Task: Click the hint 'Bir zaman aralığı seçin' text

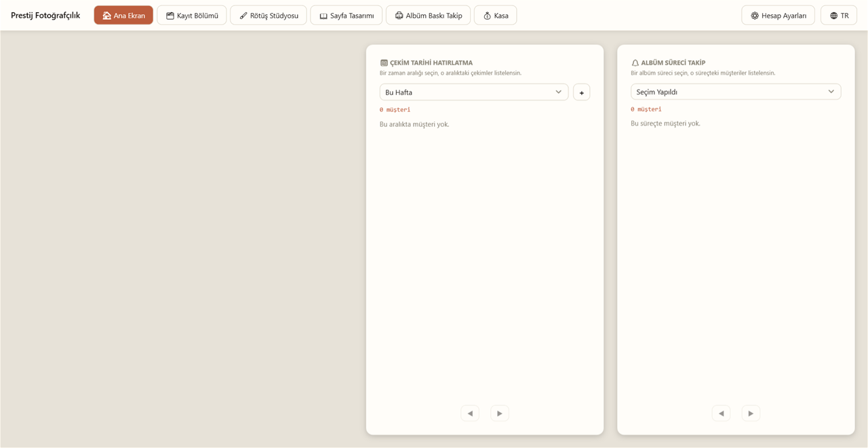Action: pos(450,73)
